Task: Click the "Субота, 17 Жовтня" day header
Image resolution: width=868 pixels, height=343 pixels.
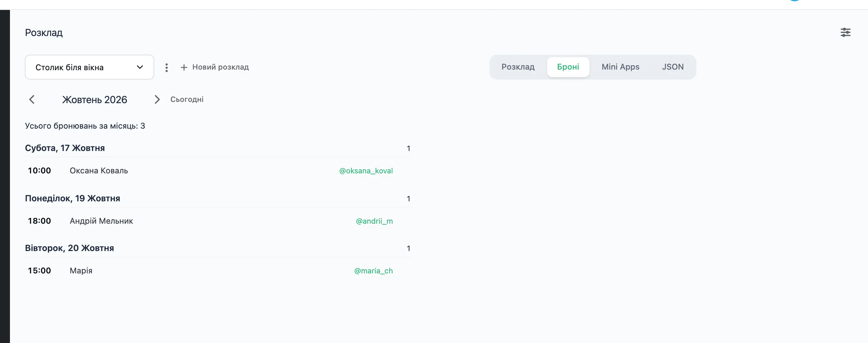Action: pos(65,148)
